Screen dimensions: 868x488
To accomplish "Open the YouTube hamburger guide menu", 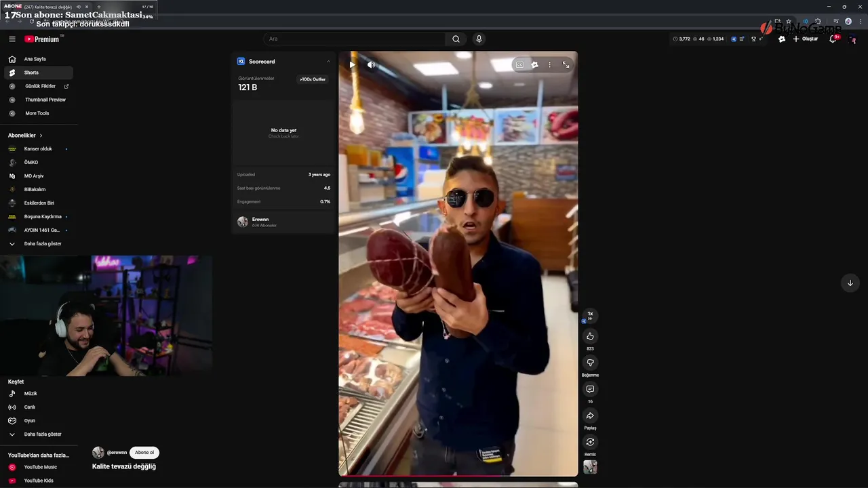I will click(12, 39).
